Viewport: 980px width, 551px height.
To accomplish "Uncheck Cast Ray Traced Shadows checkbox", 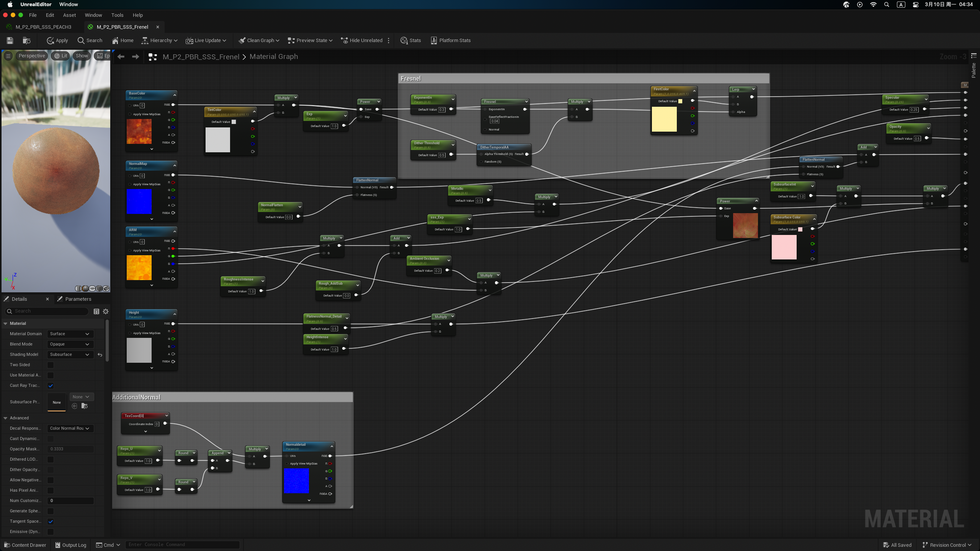I will (51, 386).
